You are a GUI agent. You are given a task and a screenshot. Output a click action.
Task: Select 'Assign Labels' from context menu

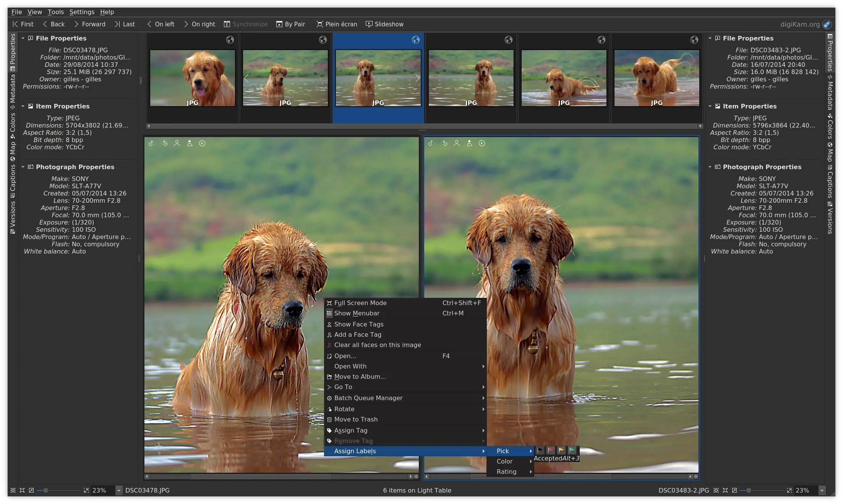pos(355,451)
